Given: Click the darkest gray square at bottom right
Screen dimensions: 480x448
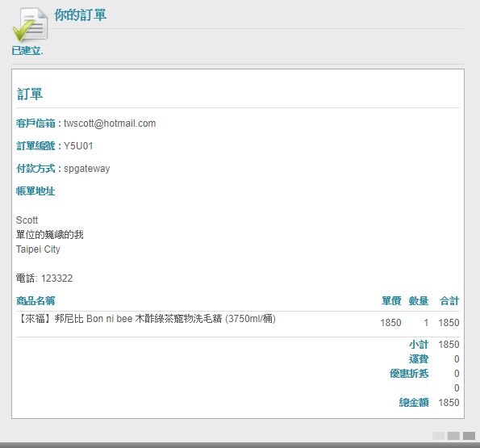Looking at the screenshot, I should 469,436.
